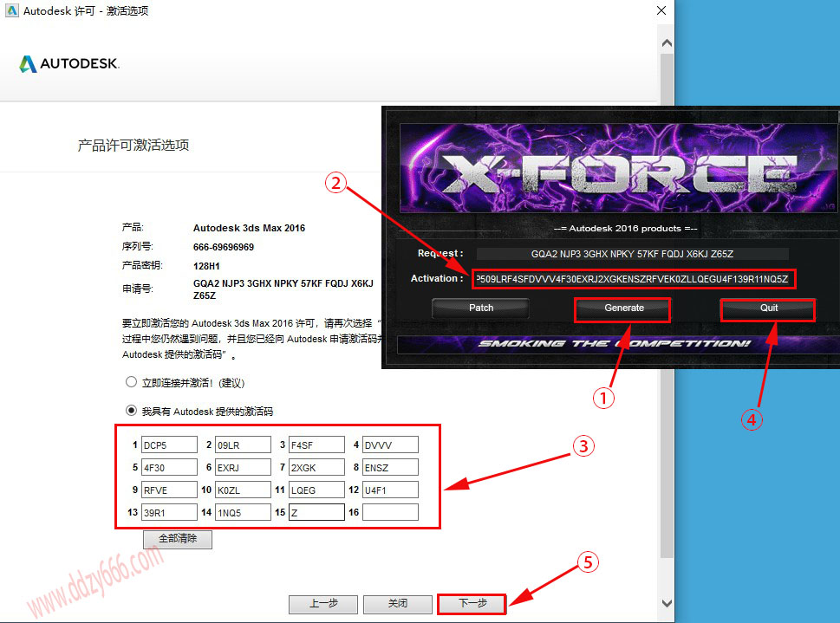Click activation code field 14 containing 1NQ5
Viewport: 840px width, 623px height.
point(243,512)
